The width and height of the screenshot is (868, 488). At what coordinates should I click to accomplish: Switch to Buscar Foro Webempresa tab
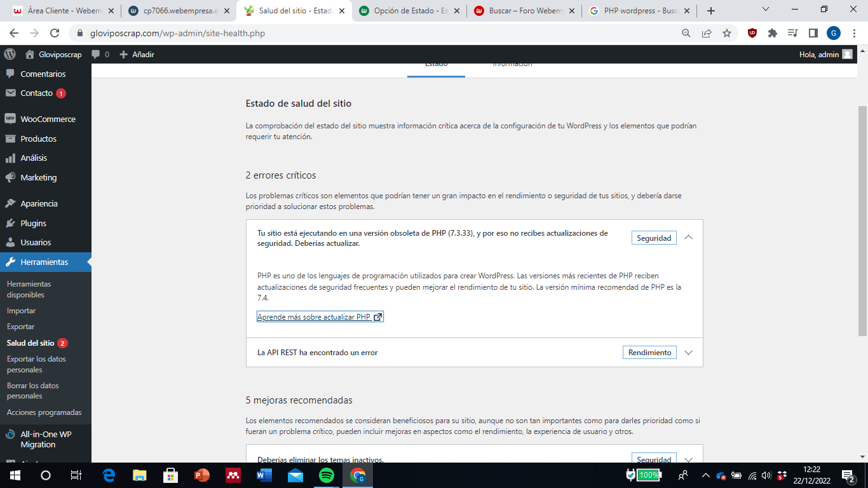coord(525,11)
